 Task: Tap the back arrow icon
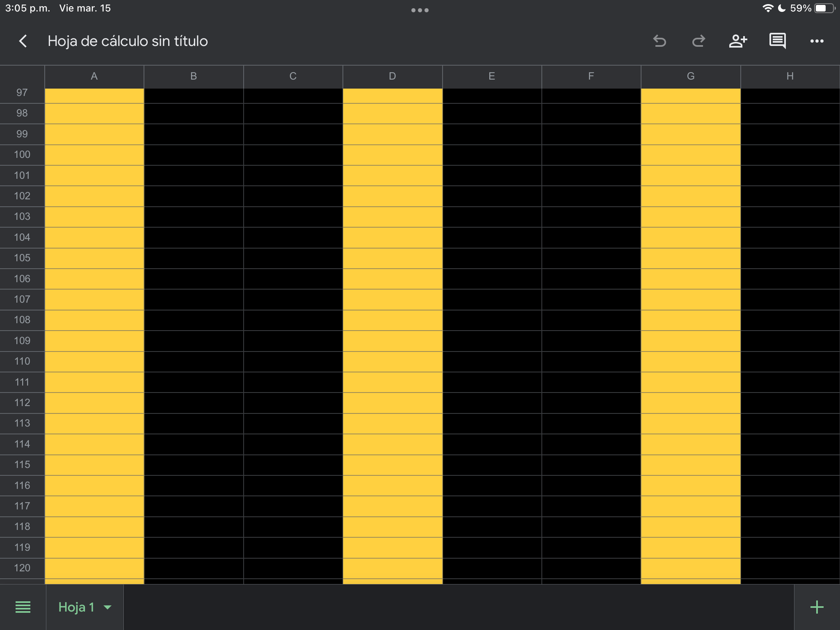click(23, 41)
